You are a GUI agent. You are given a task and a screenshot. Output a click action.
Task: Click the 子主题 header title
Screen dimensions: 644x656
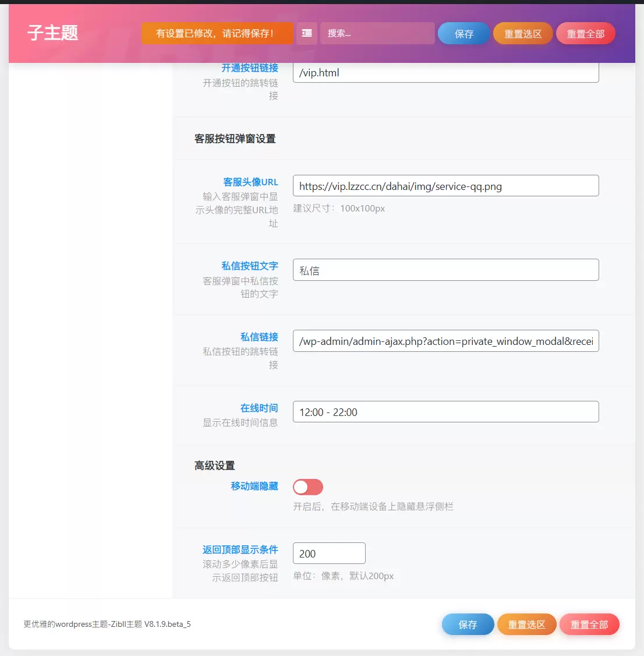click(x=52, y=33)
